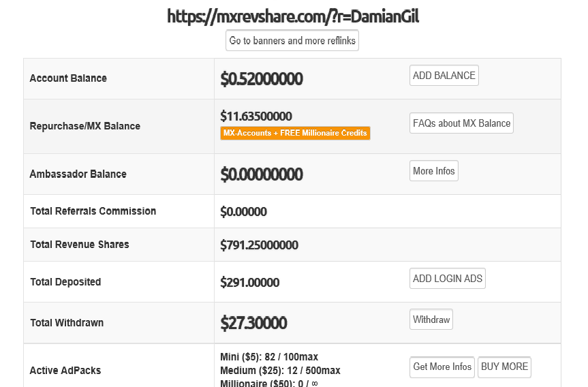The image size is (588, 387).
Task: Click the $0.52000000 account balance amount
Action: coord(262,79)
